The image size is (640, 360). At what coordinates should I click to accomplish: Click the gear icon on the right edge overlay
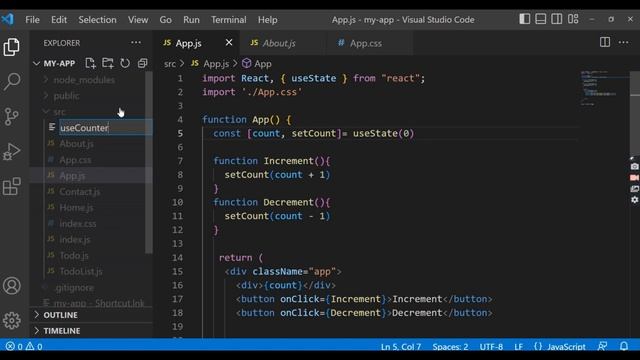[x=634, y=200]
